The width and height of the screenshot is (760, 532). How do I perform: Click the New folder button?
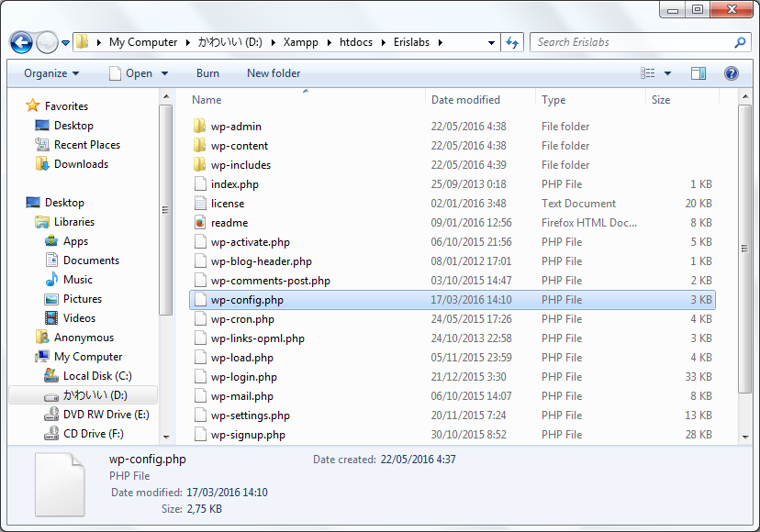272,72
